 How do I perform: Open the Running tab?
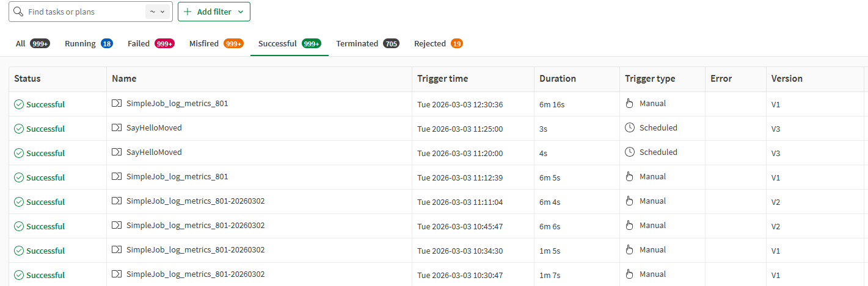click(x=80, y=44)
